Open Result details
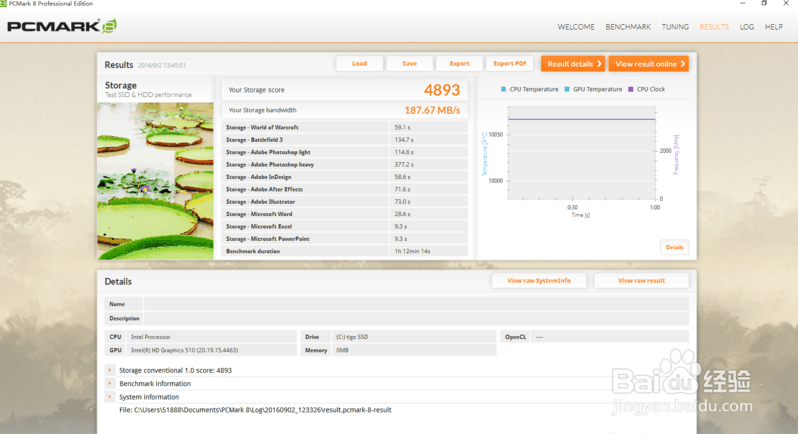Image resolution: width=798 pixels, height=434 pixels. [573, 64]
